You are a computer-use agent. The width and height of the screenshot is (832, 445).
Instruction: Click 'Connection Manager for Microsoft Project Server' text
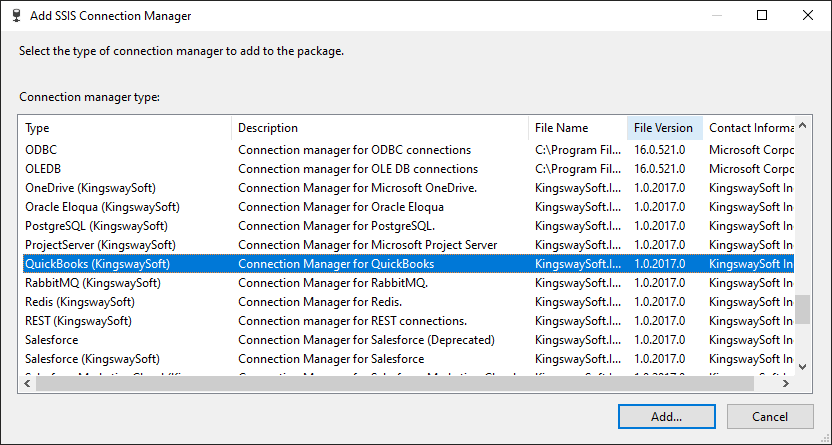pyautogui.click(x=368, y=245)
